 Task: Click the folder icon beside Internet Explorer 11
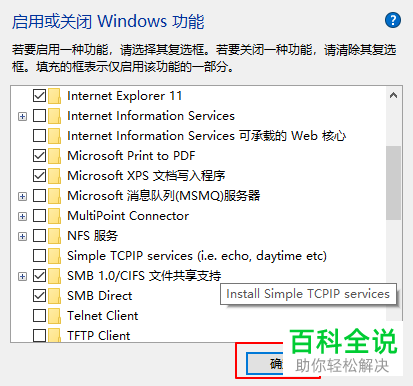click(x=54, y=96)
